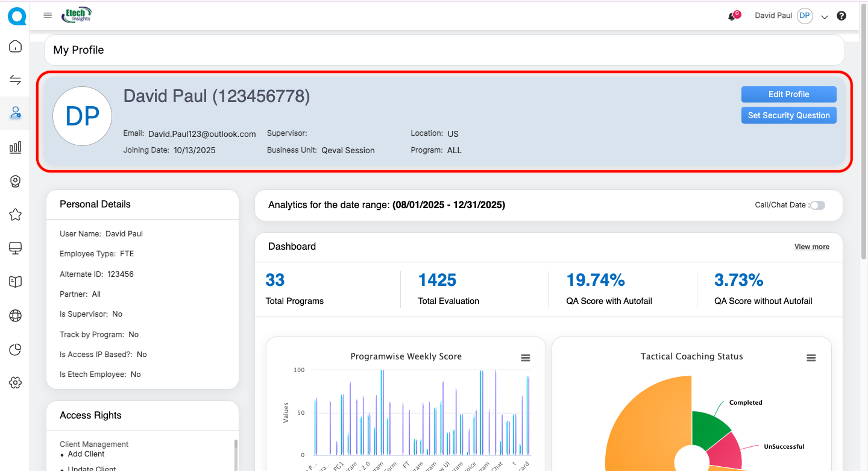
Task: Click the Set Security Question button
Action: pos(788,115)
